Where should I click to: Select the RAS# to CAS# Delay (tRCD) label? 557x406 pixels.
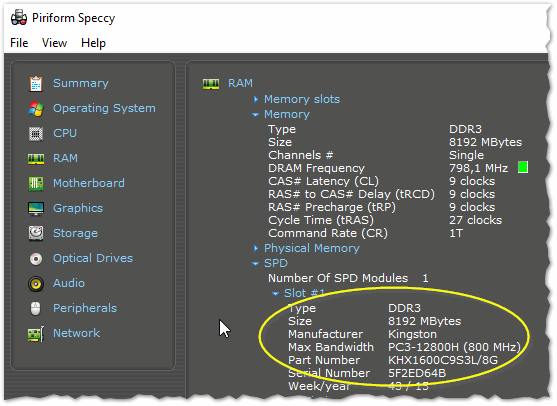tap(351, 194)
